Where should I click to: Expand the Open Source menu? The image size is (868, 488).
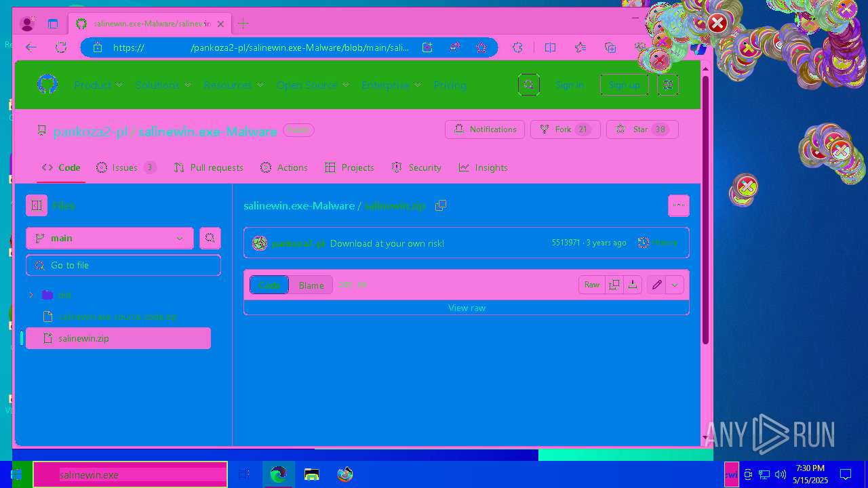313,85
